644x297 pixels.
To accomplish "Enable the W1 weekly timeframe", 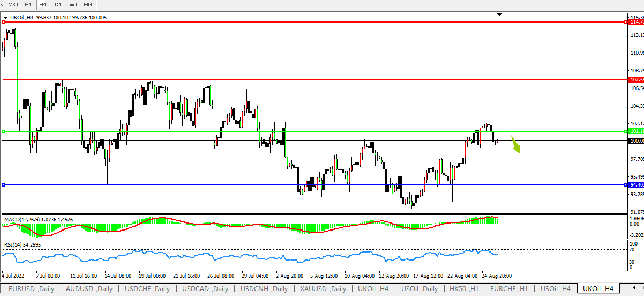I will [73, 4].
